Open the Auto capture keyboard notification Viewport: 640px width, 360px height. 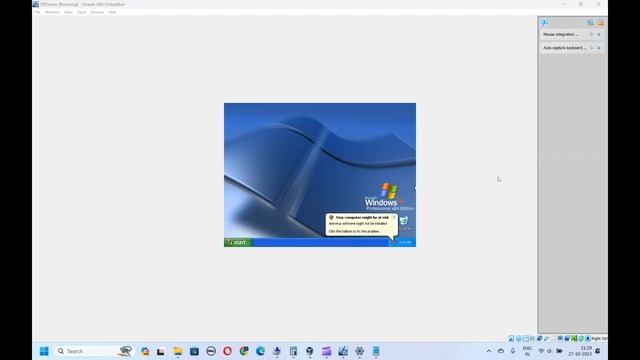(564, 48)
